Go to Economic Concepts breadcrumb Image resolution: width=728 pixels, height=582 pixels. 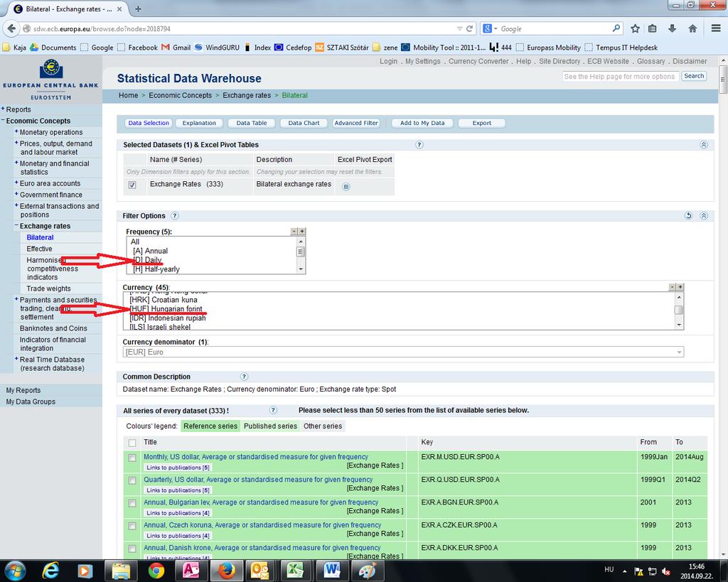(x=180, y=95)
